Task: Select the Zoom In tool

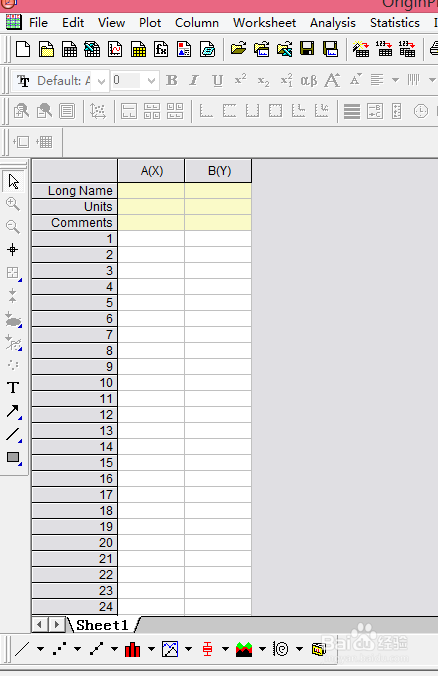Action: [x=13, y=204]
